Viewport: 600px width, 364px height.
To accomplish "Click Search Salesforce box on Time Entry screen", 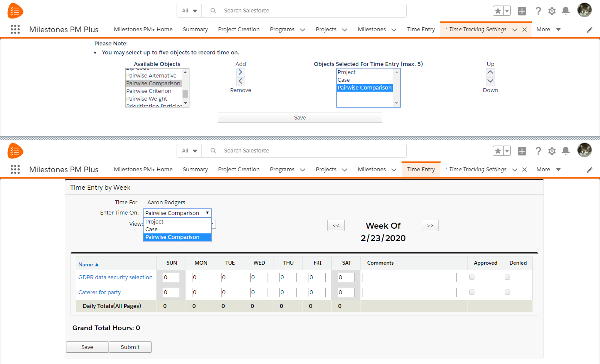I will pos(304,151).
